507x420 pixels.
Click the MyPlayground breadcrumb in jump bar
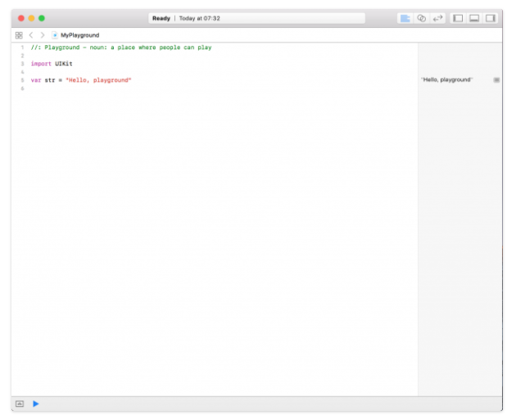point(79,35)
